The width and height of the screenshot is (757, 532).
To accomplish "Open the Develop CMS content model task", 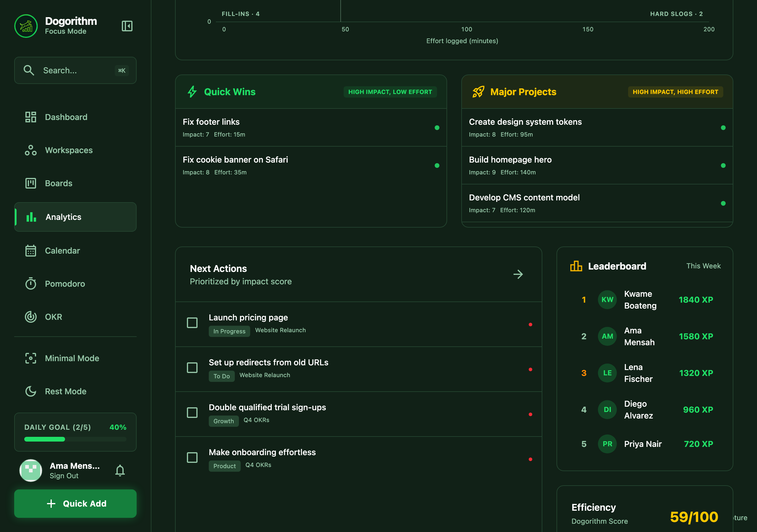I will coord(597,203).
